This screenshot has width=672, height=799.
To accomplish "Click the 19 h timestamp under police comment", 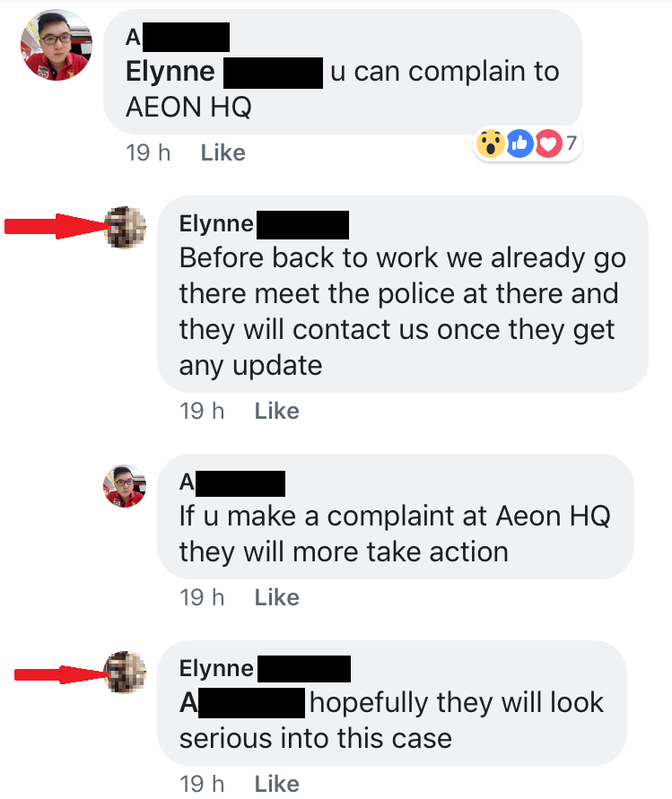I will [202, 411].
